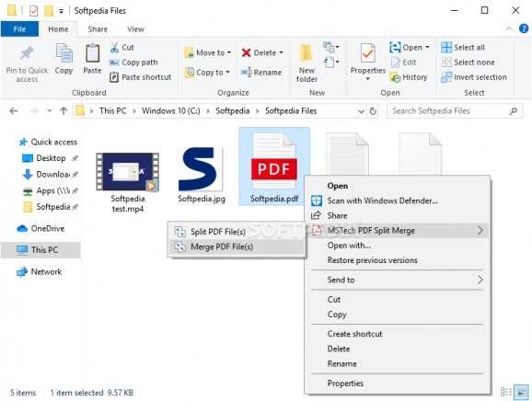Choose Properties in the context menu
Viewport: 532px width, 401px height.
(x=398, y=384)
